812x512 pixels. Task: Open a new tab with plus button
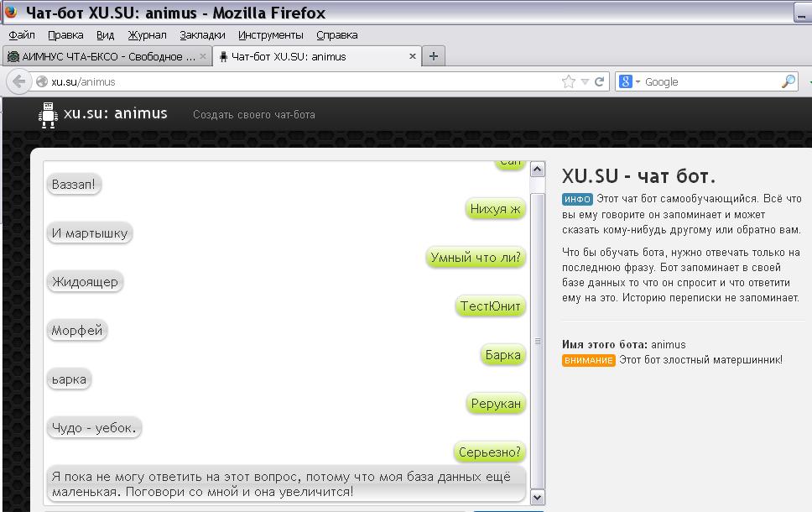(x=434, y=56)
